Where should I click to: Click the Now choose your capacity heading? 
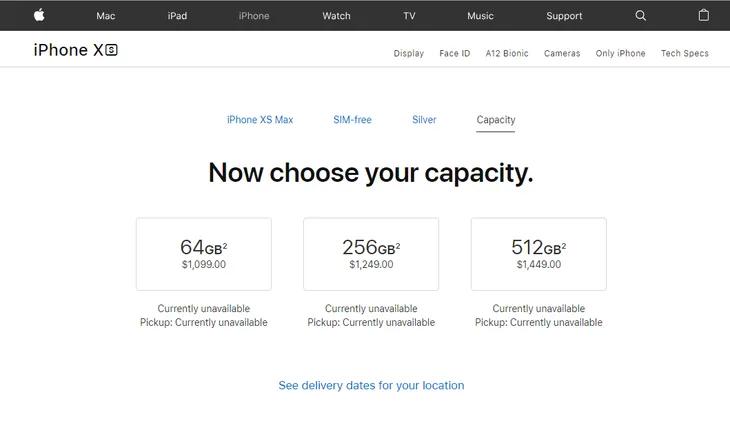coord(371,173)
